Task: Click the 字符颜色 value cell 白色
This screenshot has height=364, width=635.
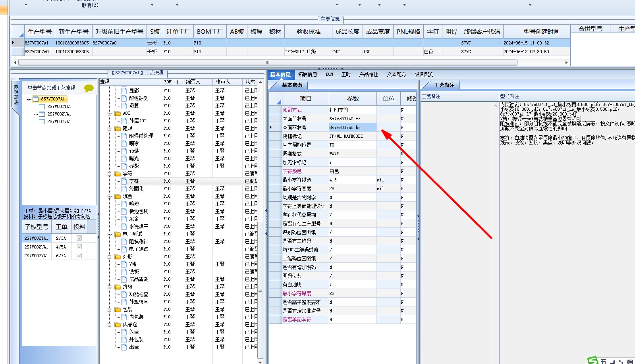Action: [x=353, y=171]
